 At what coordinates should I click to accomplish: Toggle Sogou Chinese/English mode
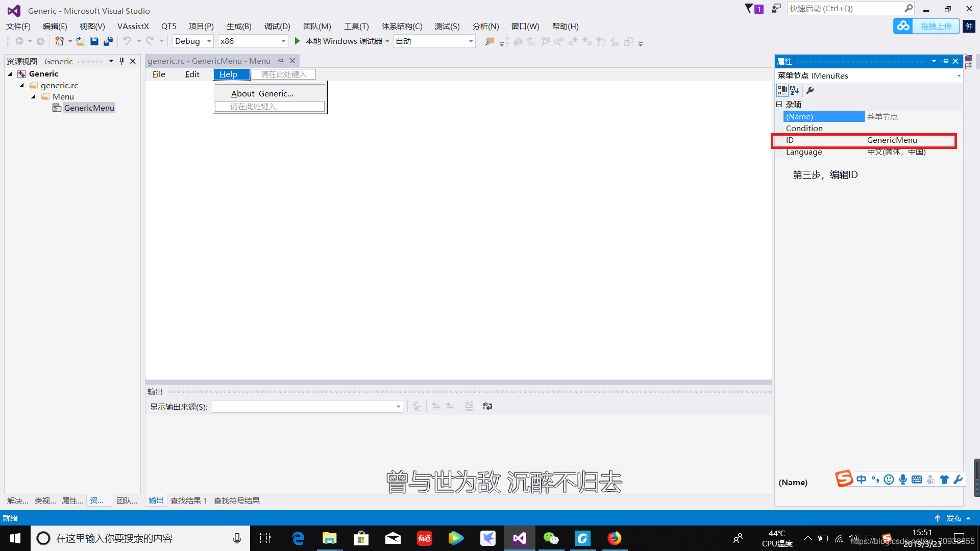[x=861, y=480]
